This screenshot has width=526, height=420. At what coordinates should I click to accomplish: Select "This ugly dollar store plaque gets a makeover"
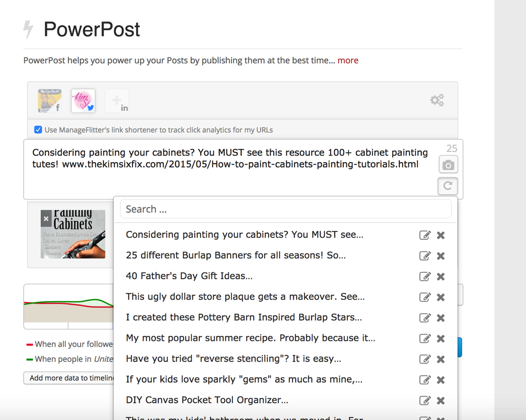245,297
